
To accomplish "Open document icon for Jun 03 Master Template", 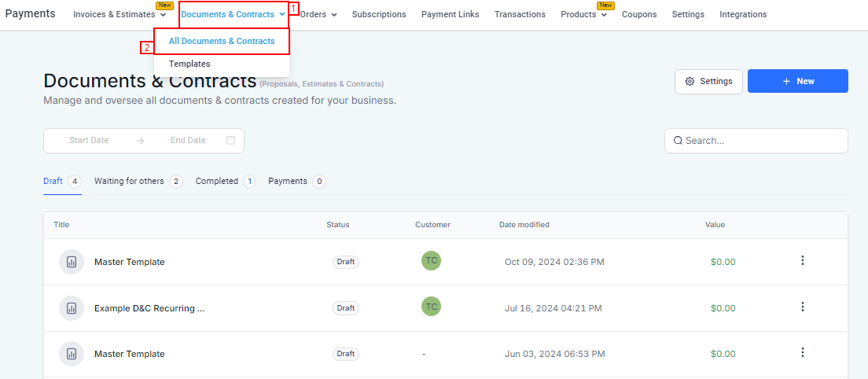I will click(72, 354).
